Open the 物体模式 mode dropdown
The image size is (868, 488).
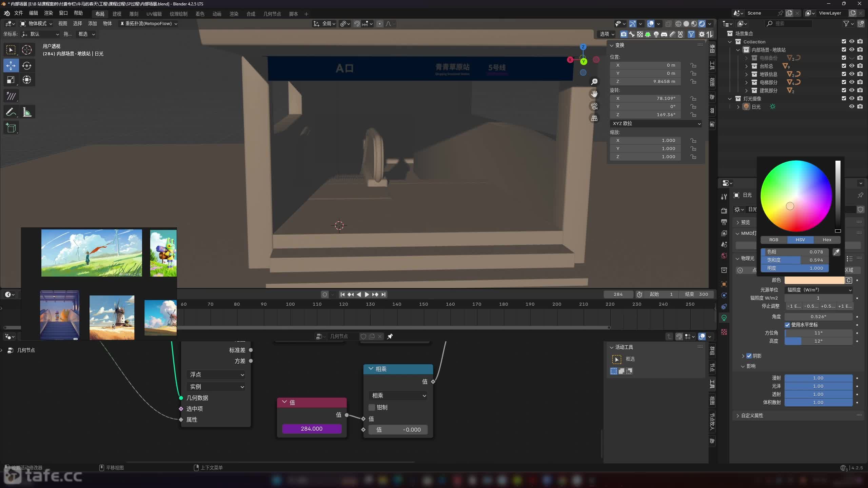click(x=36, y=23)
